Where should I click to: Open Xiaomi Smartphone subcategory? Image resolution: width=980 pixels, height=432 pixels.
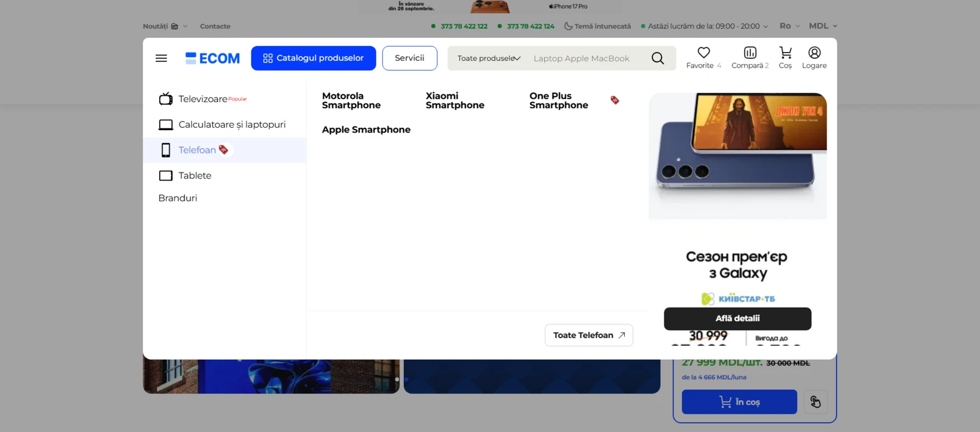[x=455, y=100]
